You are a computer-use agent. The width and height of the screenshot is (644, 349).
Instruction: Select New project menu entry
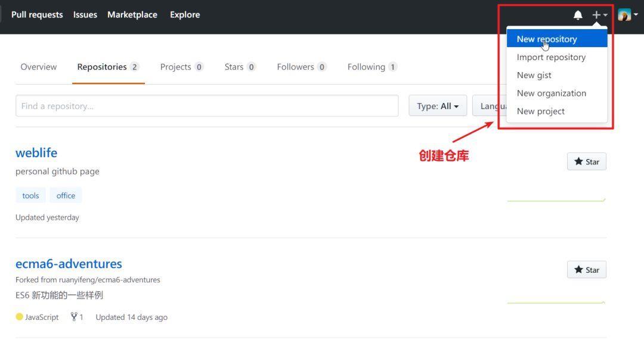point(557,111)
